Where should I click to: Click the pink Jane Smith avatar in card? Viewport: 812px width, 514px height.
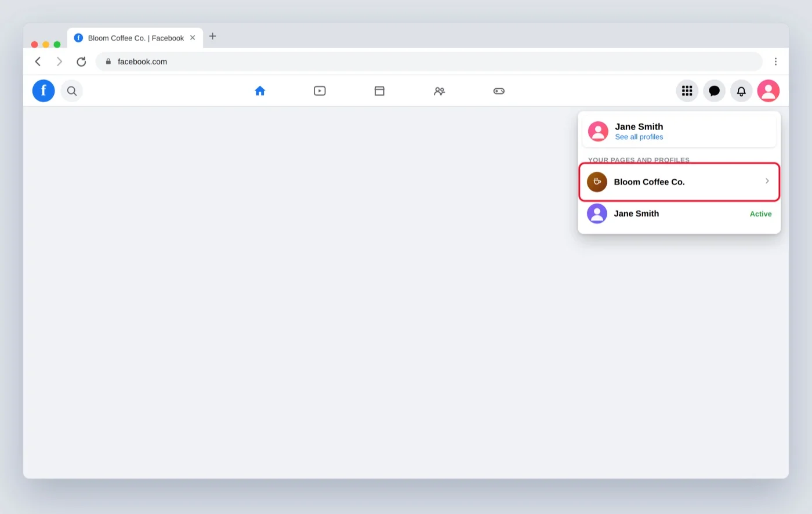coord(598,131)
